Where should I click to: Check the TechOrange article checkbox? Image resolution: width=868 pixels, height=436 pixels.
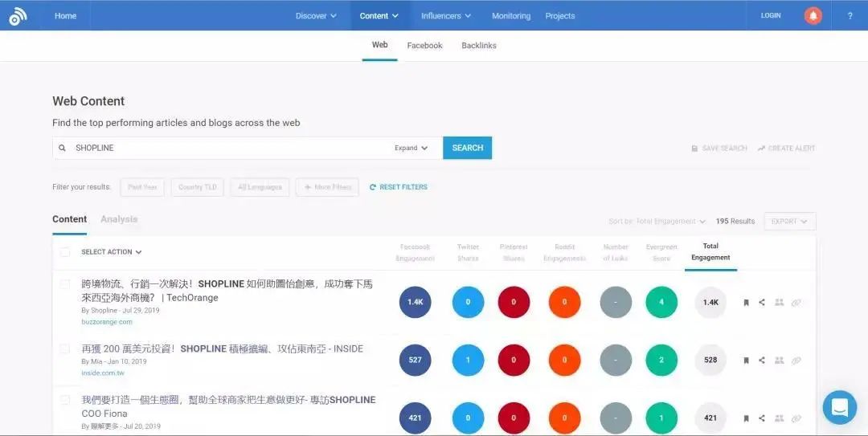(65, 284)
